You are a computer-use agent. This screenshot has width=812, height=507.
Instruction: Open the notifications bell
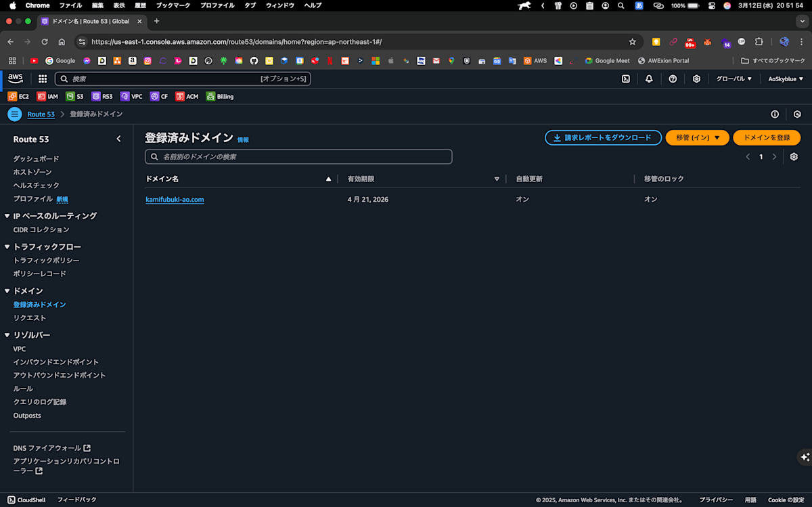(x=649, y=79)
